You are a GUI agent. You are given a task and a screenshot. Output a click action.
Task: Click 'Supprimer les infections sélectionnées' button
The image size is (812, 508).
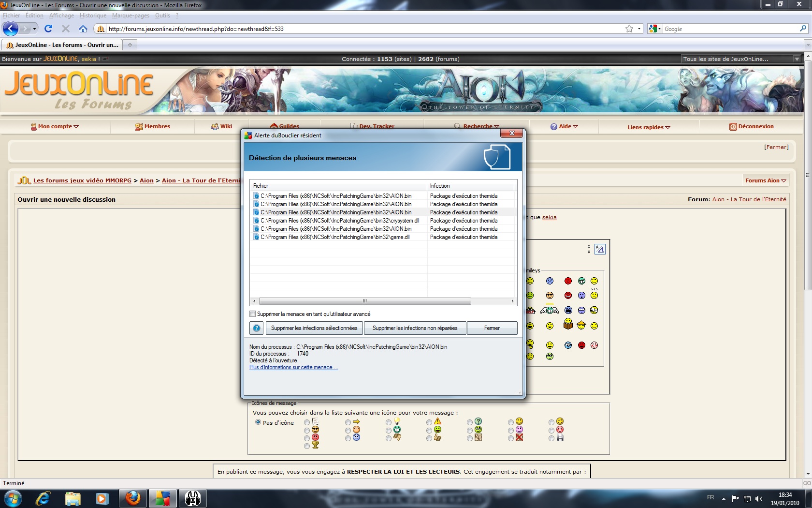[314, 328]
